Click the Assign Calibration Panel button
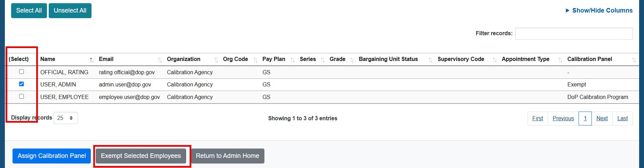The width and height of the screenshot is (644, 168). pyautogui.click(x=52, y=156)
